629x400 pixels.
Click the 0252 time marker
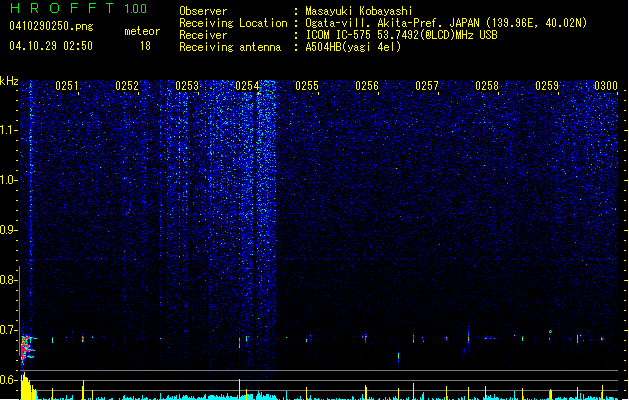(x=127, y=86)
